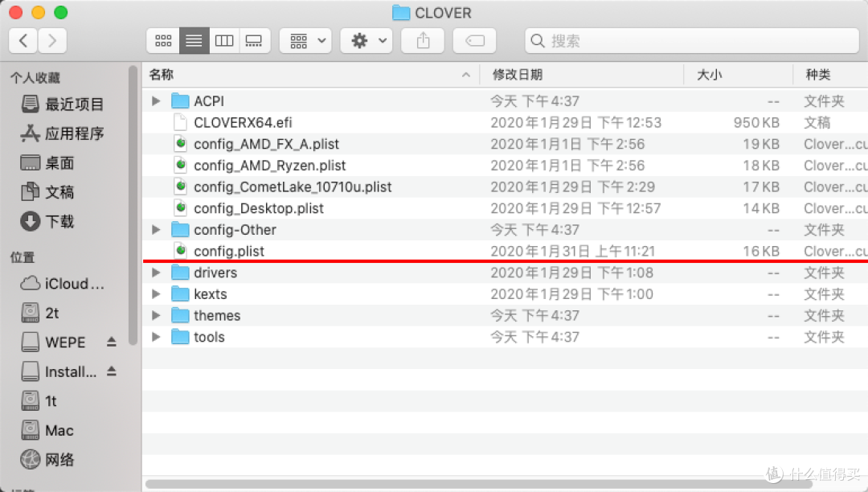The image size is (868, 492).
Task: Select the config_AMD_FX_A.plist file icon
Action: (180, 144)
